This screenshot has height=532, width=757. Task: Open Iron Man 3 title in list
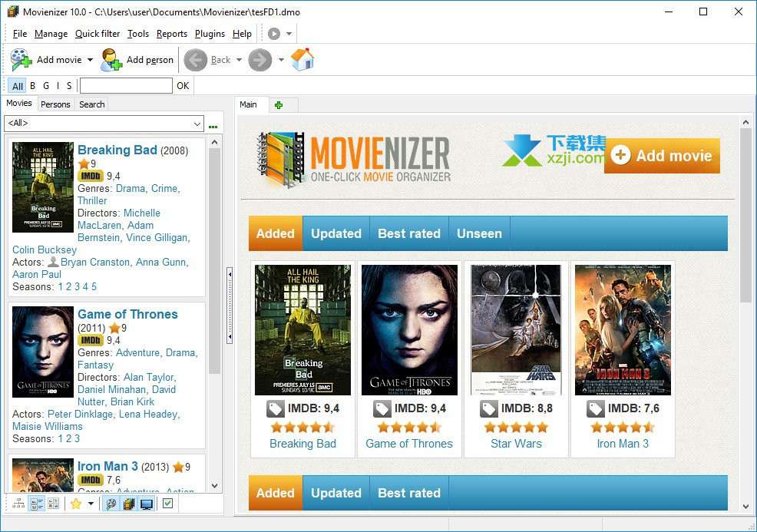point(107,466)
